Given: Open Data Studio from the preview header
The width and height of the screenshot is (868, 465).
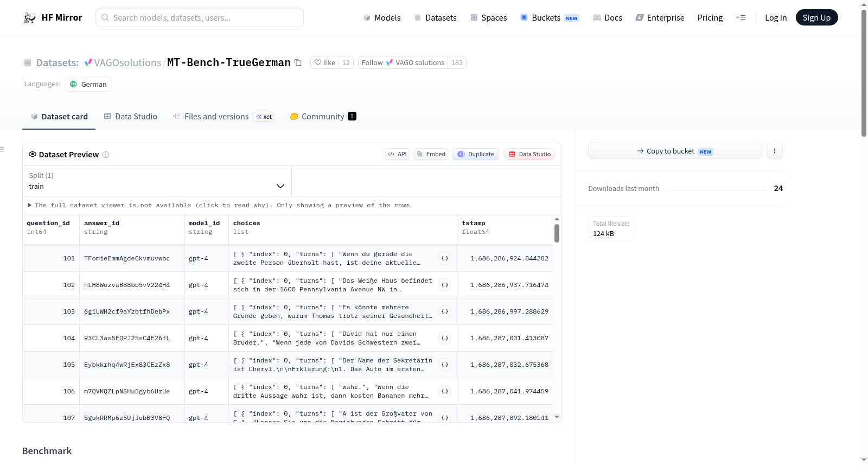Looking at the screenshot, I should (x=529, y=154).
